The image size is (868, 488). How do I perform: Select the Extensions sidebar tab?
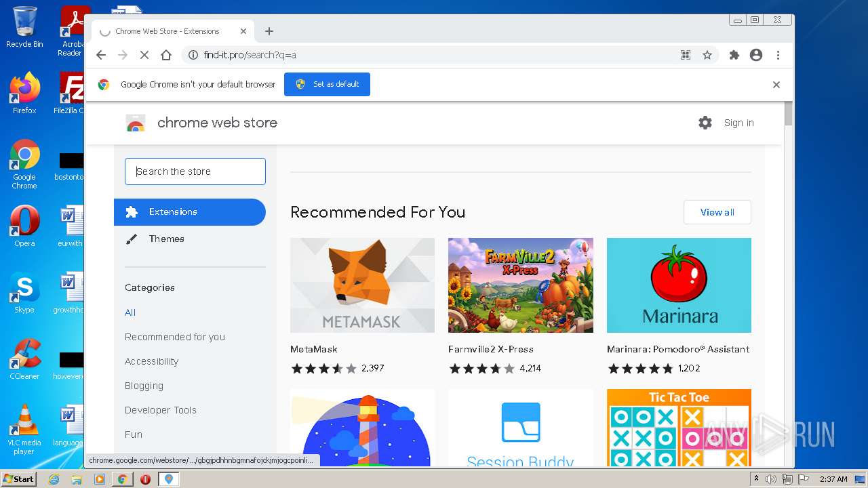click(190, 212)
